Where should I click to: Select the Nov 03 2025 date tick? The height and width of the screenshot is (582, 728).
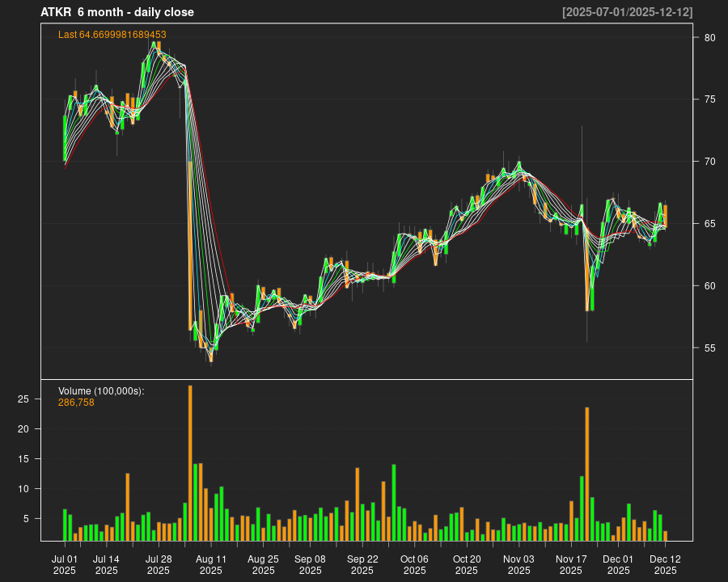click(x=518, y=564)
